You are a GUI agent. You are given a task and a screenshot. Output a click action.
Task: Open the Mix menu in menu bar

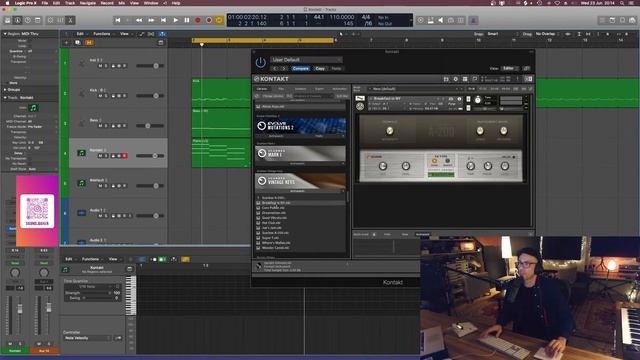pyautogui.click(x=122, y=3)
